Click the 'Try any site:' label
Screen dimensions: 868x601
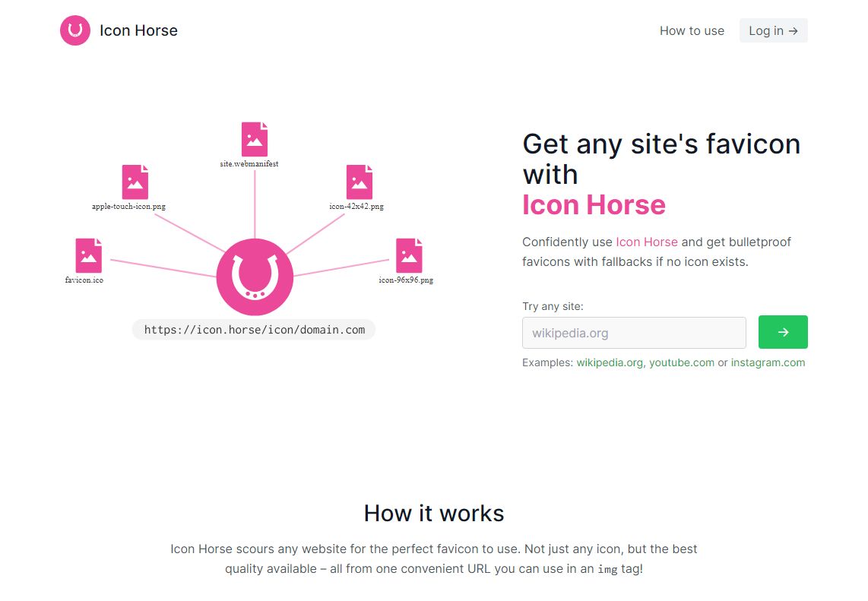553,306
